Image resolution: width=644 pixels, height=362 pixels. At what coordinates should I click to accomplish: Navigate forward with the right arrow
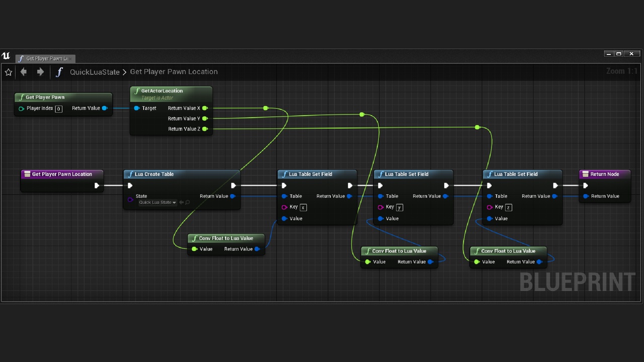click(x=40, y=72)
